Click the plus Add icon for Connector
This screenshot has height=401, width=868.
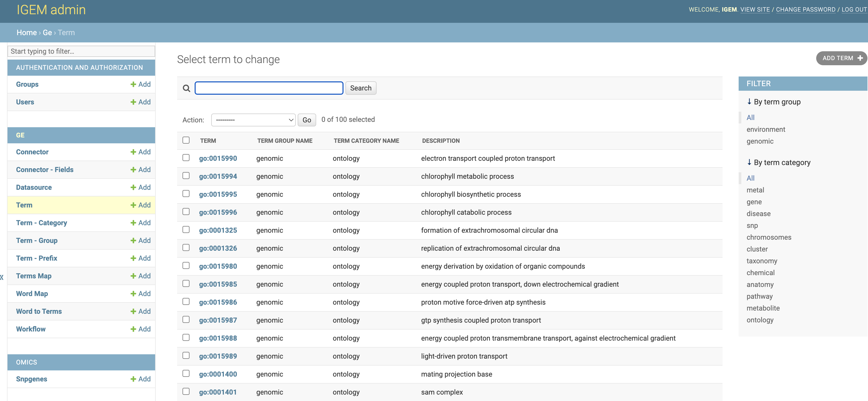(133, 152)
